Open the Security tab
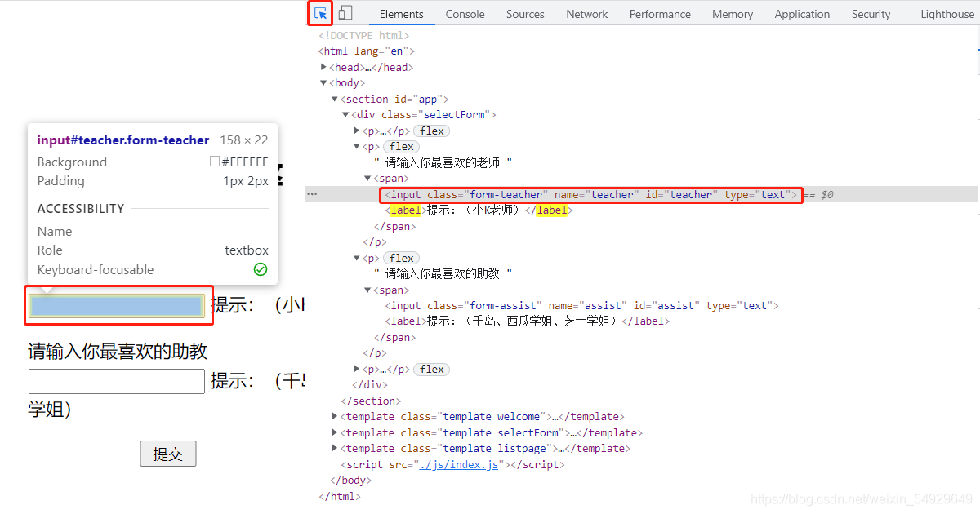This screenshot has width=980, height=514. [x=871, y=14]
